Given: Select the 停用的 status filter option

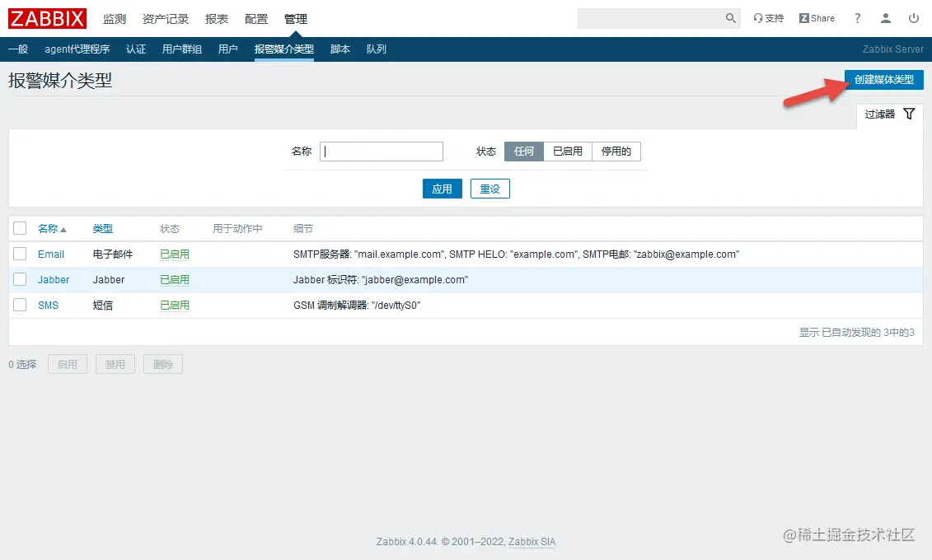Looking at the screenshot, I should (616, 151).
